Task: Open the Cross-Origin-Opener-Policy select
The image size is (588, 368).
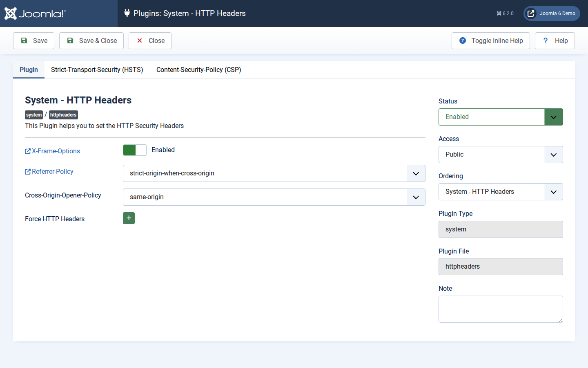Action: (274, 197)
